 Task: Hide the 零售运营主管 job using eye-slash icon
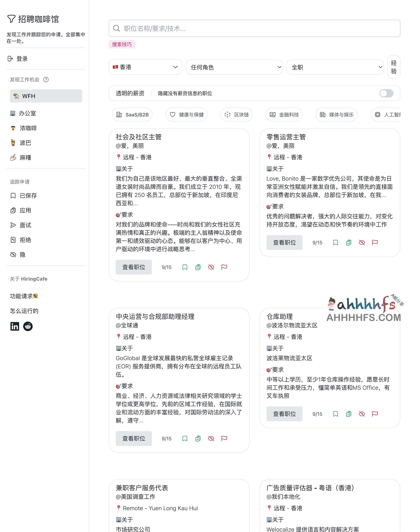coord(362,242)
